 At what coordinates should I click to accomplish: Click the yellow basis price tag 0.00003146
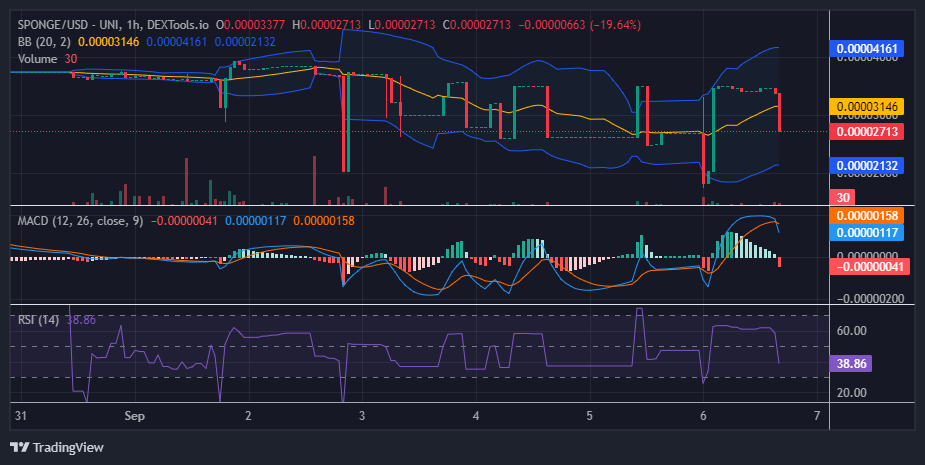[x=867, y=107]
